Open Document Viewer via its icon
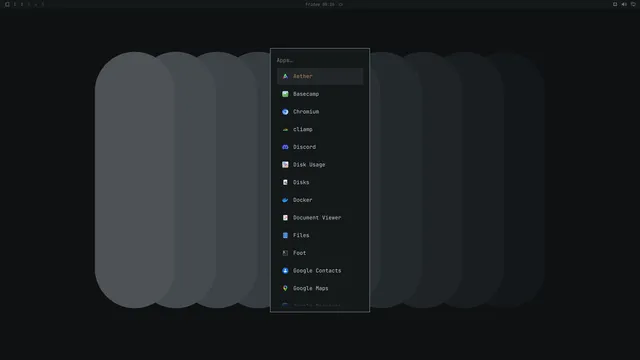 pyautogui.click(x=285, y=218)
